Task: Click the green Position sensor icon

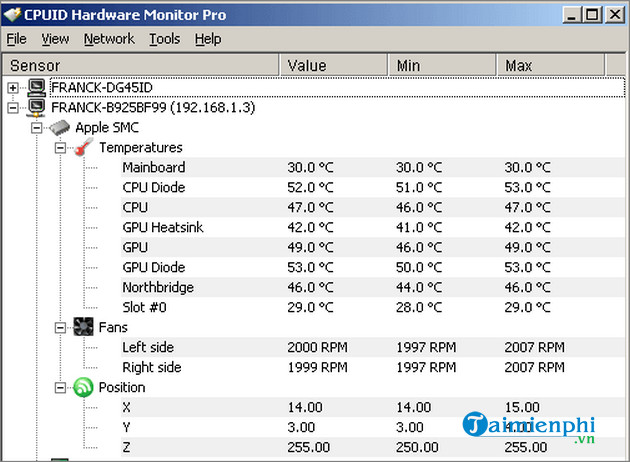Action: point(84,387)
